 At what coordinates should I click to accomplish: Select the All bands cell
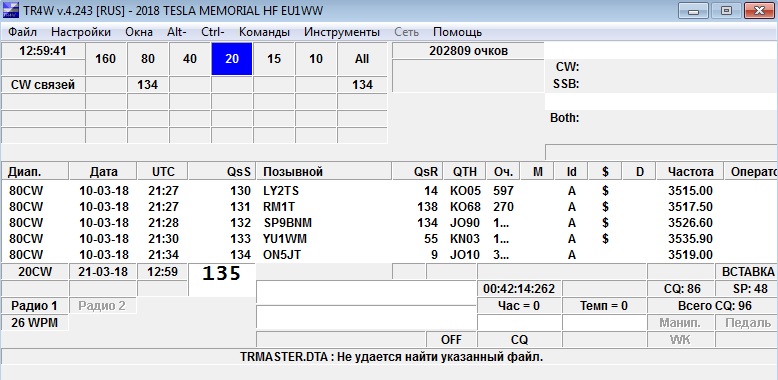[362, 59]
